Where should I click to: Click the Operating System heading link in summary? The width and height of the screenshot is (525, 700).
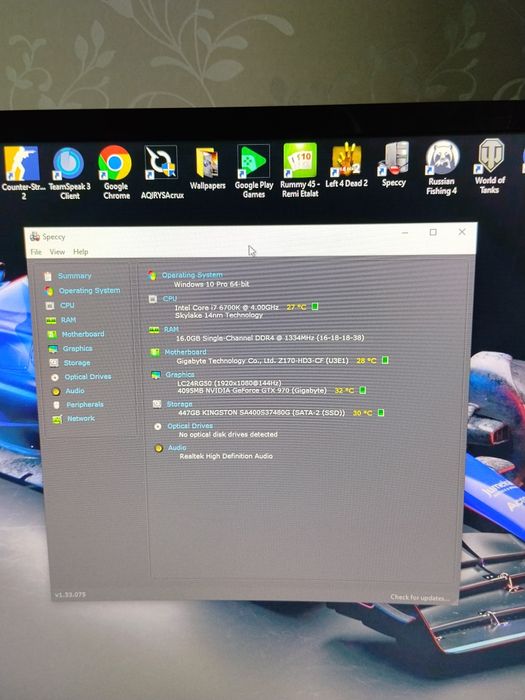[192, 275]
